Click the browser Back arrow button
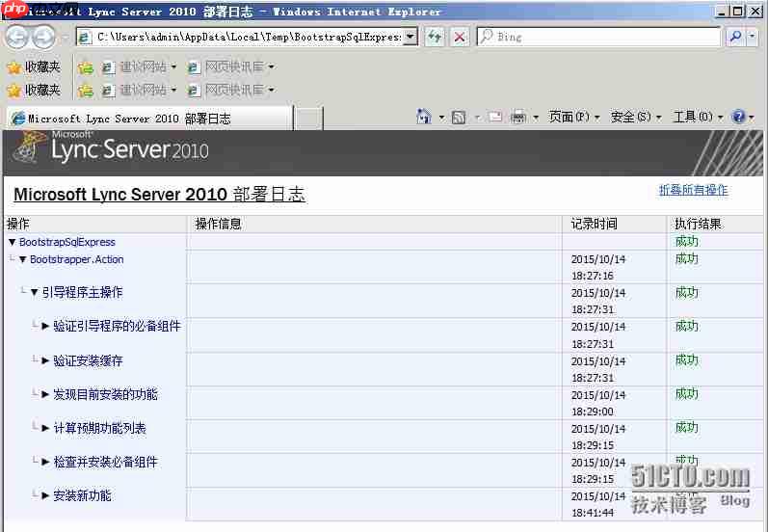The image size is (768, 532). (x=17, y=37)
